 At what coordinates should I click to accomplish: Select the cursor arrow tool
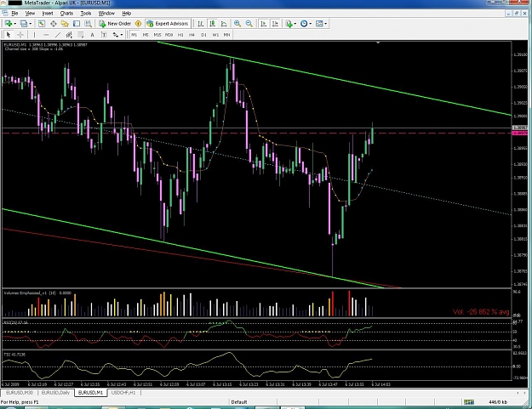pos(9,35)
